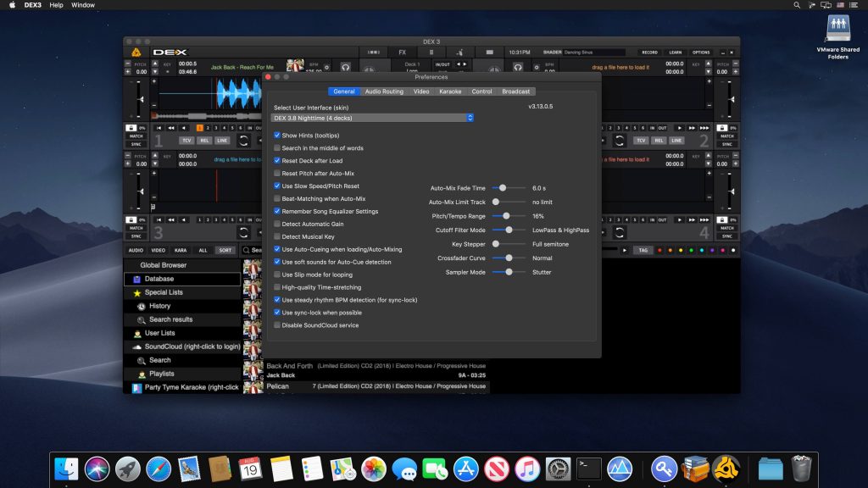Click the headphone cue icon on deck 1
The width and height of the screenshot is (868, 488).
point(346,67)
